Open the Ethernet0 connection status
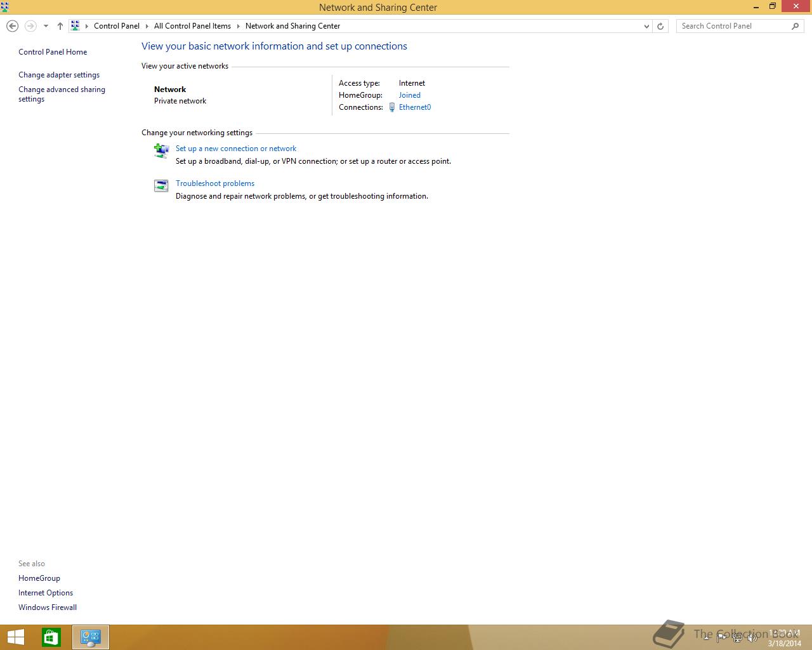This screenshot has width=812, height=650. pyautogui.click(x=415, y=107)
